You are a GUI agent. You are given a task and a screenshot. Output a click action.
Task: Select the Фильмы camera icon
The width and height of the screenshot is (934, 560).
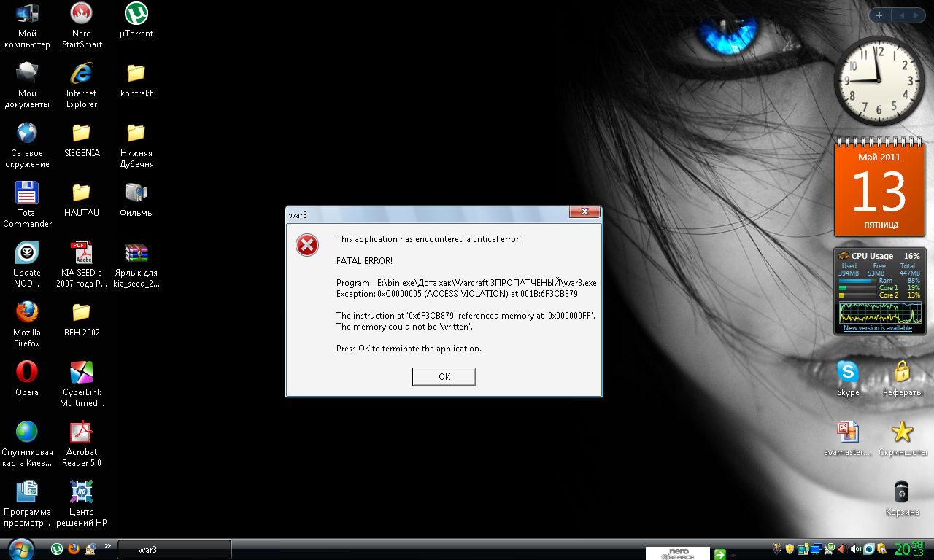(136, 200)
